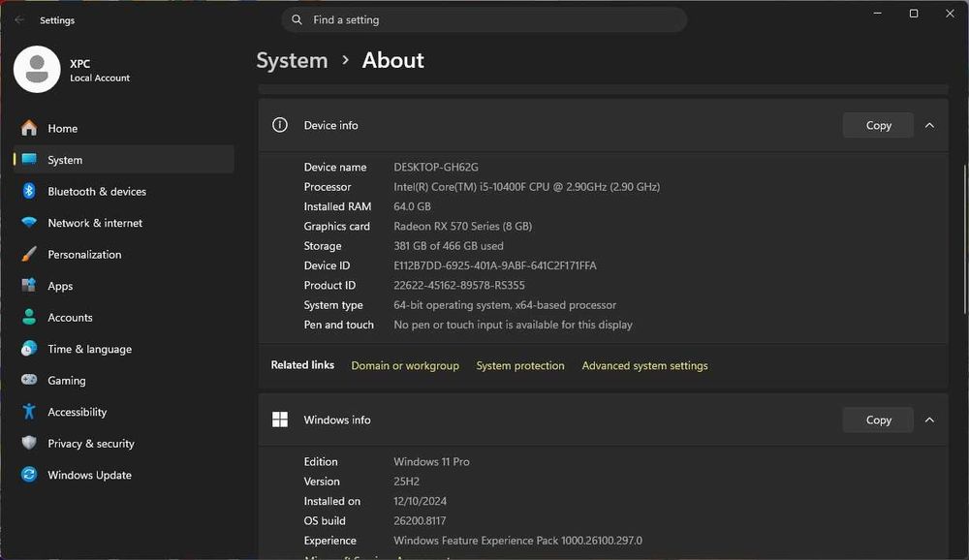Screen dimensions: 969x560
Task: Click the Home icon in sidebar
Action: [x=29, y=128]
